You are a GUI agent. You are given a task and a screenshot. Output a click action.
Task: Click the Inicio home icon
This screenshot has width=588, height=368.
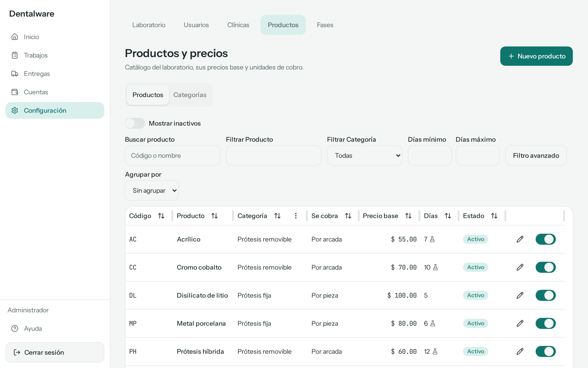(15, 37)
